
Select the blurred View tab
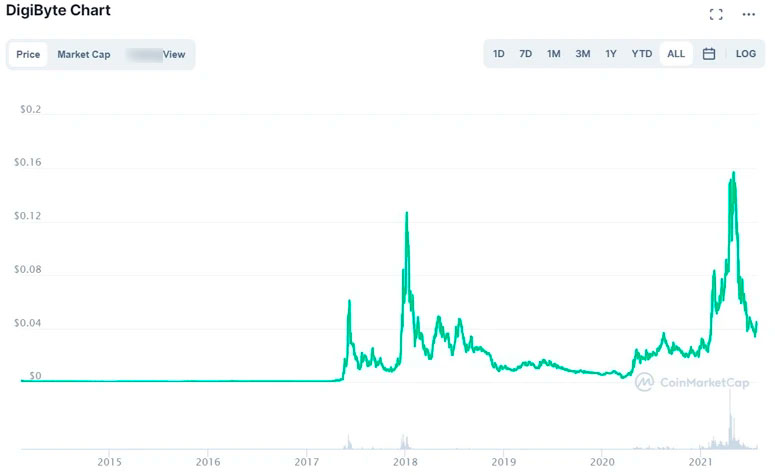158,54
